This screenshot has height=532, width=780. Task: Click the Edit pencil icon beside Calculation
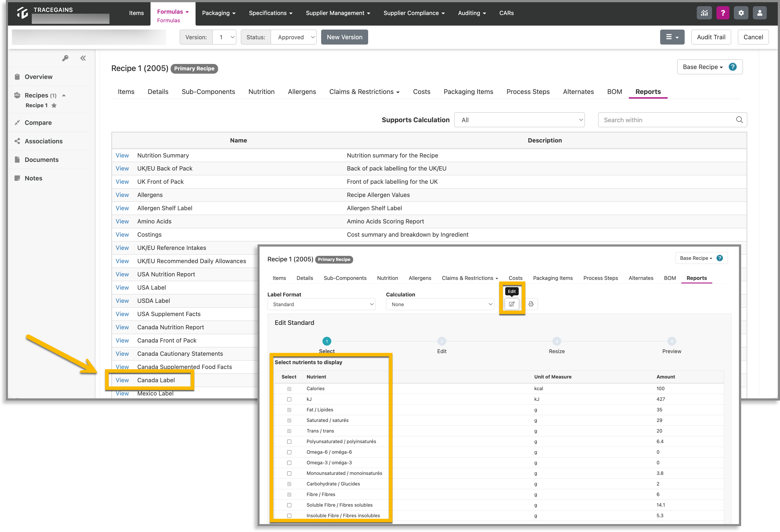click(511, 304)
